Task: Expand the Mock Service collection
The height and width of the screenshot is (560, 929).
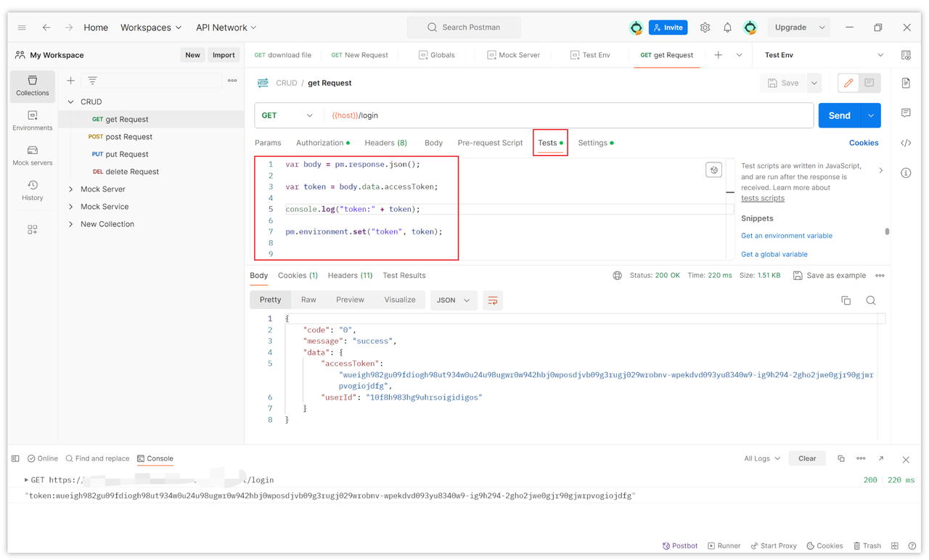Action: [70, 207]
